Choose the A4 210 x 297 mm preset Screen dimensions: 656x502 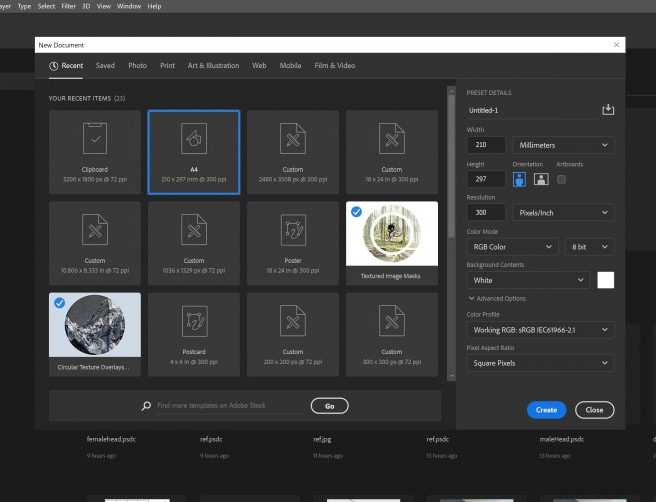tap(194, 152)
